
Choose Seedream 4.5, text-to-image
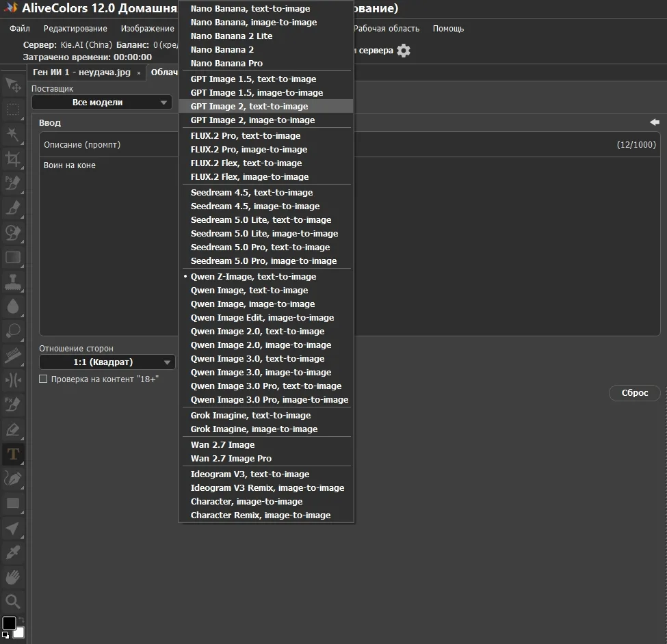point(266,193)
